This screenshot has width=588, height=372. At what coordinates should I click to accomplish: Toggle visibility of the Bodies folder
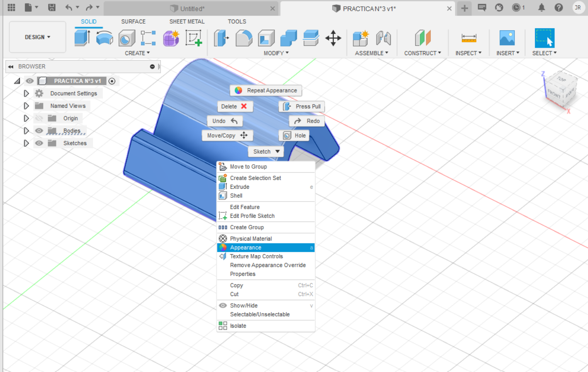39,131
